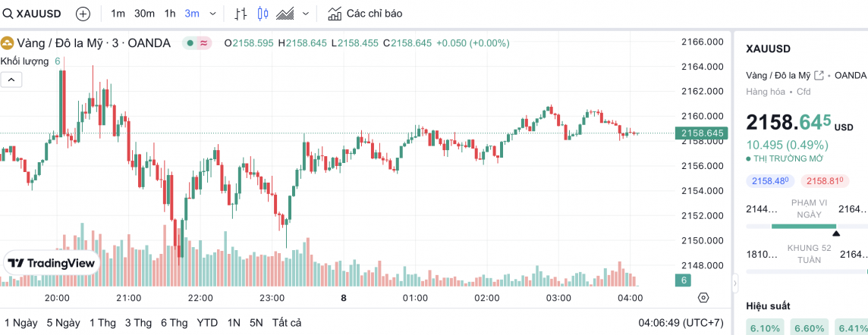
Task: Open timezone settings 04:06:49 (UTC+7)
Action: coord(676,322)
